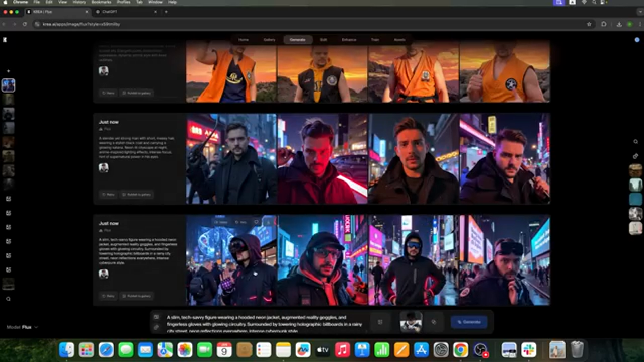
Task: Click the profile avatar under the cyberpunk prompt
Action: pyautogui.click(x=104, y=274)
